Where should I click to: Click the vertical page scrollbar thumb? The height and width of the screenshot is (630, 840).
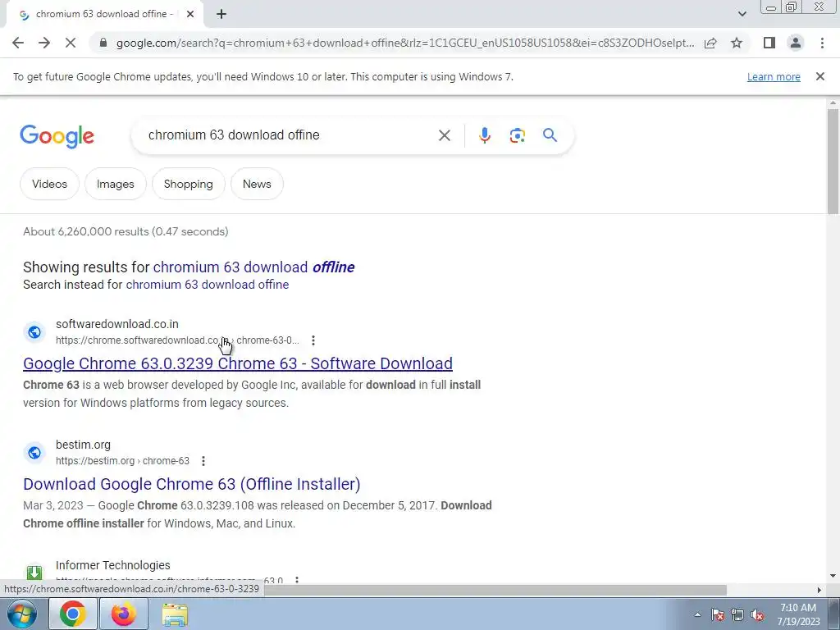[833, 161]
